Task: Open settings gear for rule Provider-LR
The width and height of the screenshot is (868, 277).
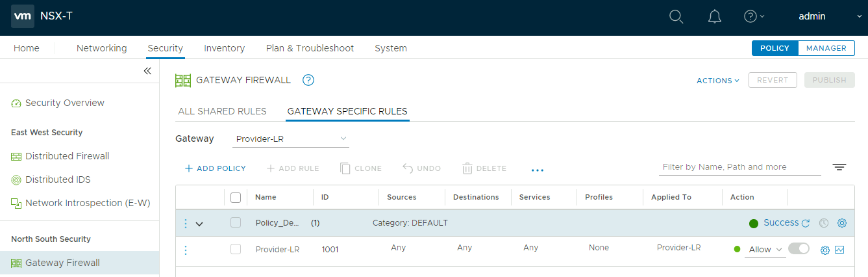Action: [x=825, y=250]
